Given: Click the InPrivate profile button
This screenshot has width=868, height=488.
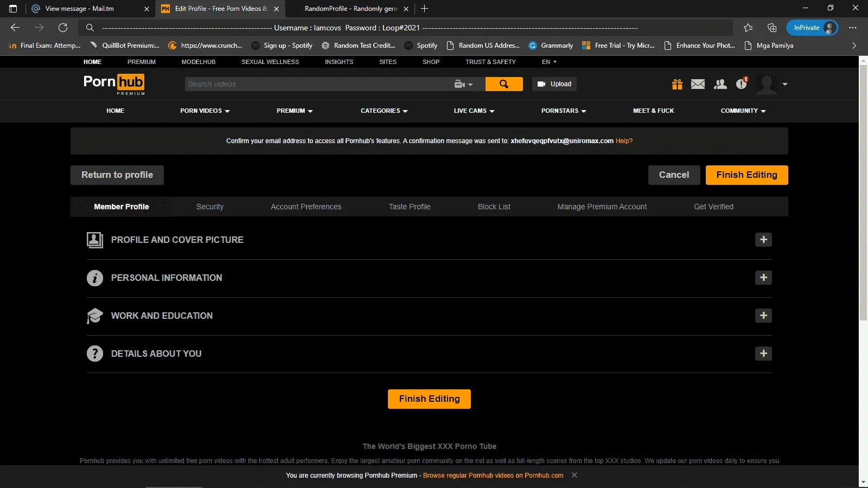Looking at the screenshot, I should pos(812,28).
